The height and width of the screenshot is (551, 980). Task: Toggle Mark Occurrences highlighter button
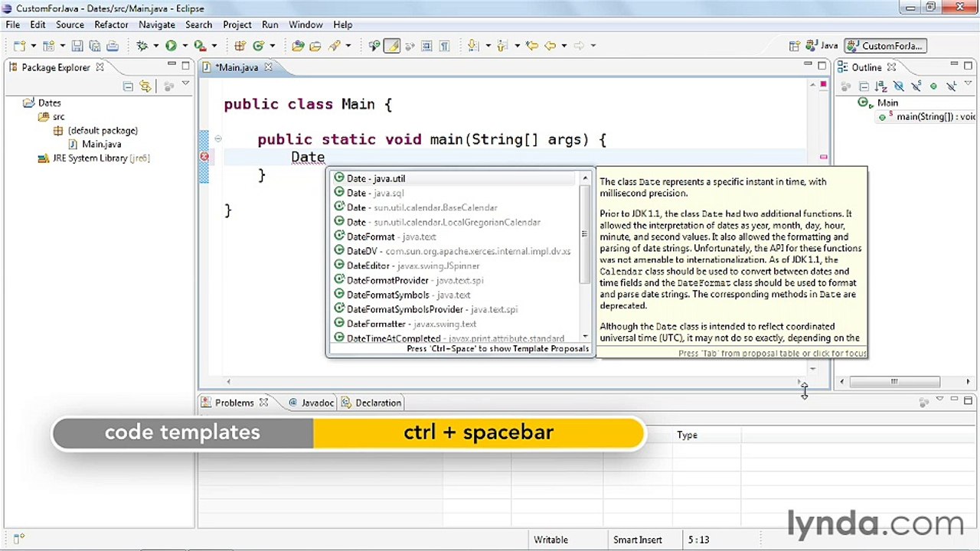coord(392,46)
